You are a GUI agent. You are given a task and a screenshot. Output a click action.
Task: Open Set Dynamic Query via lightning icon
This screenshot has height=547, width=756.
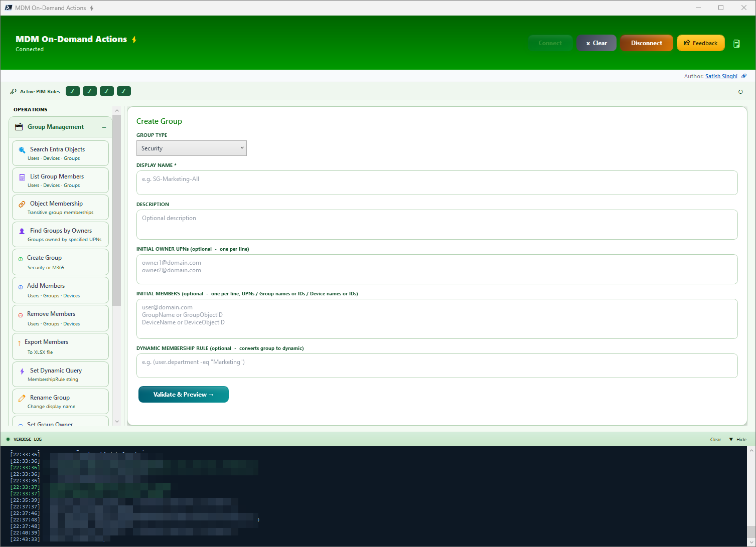pos(22,370)
